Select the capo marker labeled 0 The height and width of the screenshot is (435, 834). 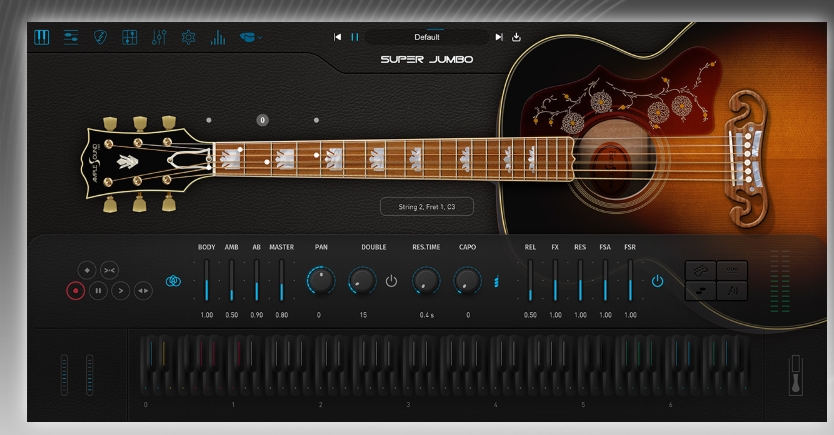(x=262, y=120)
